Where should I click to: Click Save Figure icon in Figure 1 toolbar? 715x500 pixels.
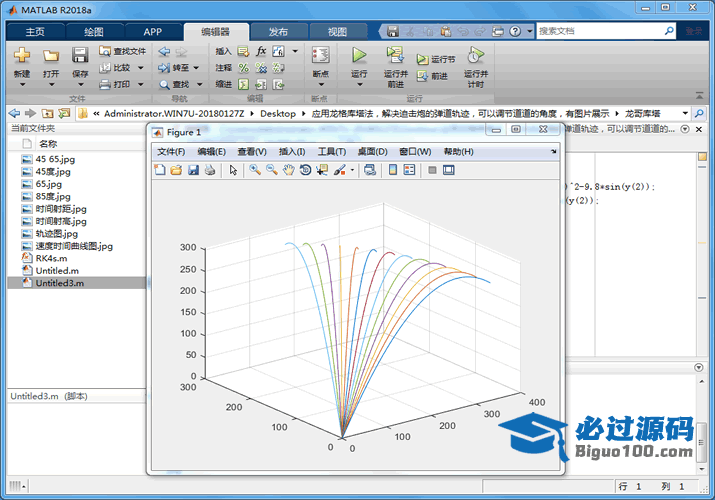(193, 170)
